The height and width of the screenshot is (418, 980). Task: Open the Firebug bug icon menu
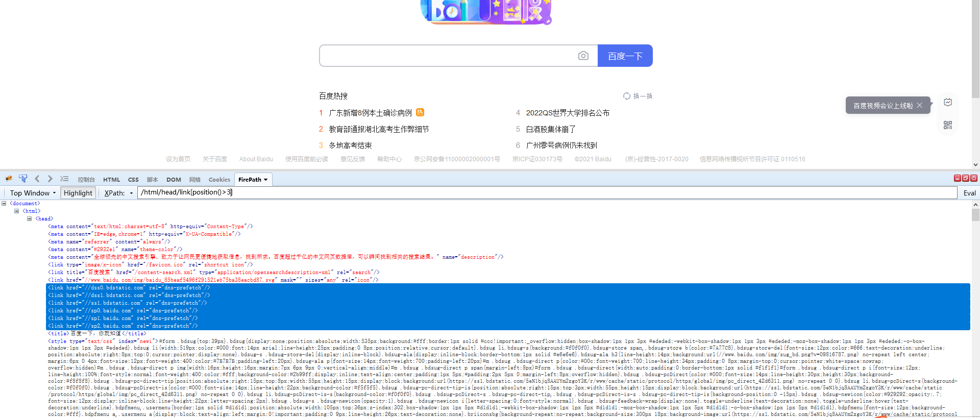(9, 179)
